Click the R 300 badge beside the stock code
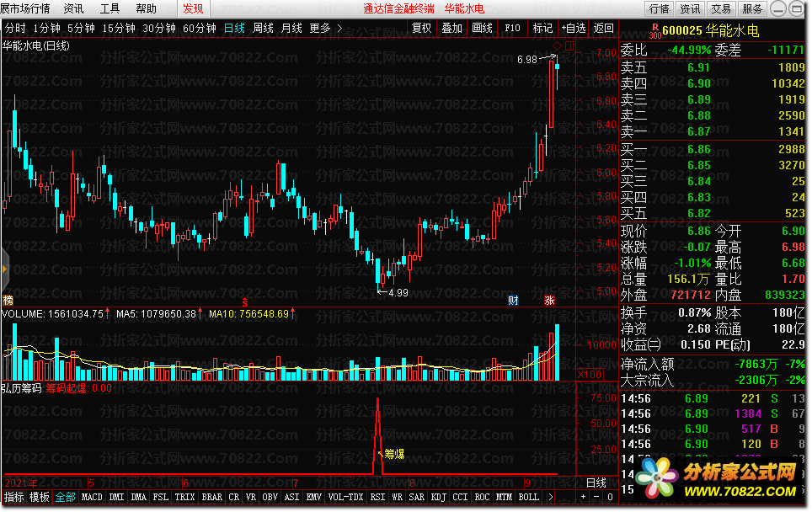This screenshot has width=812, height=512. point(655,31)
